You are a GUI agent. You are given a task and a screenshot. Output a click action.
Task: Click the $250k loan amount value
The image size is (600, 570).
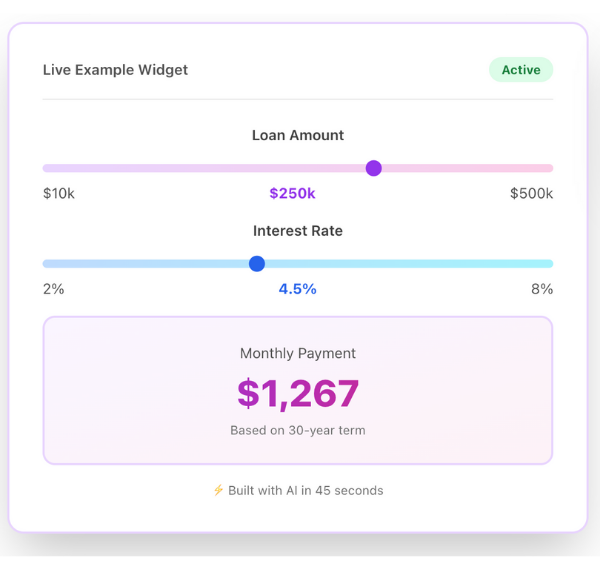coord(292,193)
